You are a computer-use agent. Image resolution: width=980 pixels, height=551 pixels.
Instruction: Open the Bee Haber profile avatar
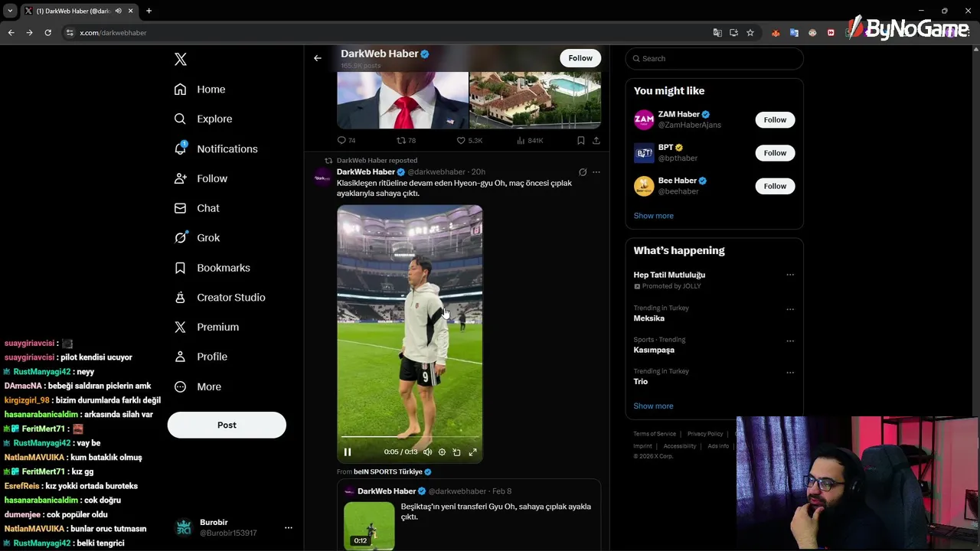(644, 186)
